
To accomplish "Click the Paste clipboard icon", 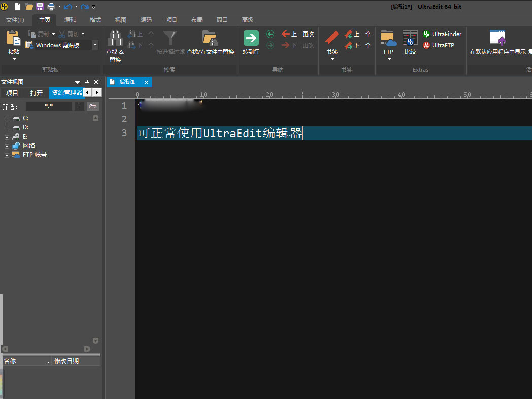I will tap(14, 39).
